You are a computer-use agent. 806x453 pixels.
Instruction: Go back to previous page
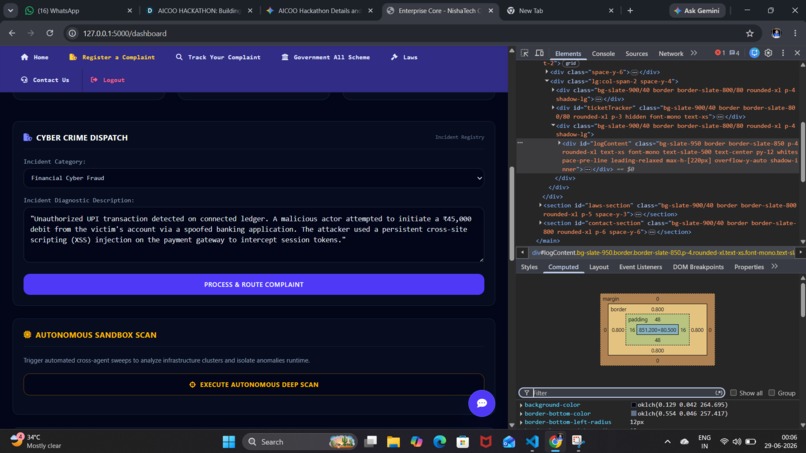12,33
